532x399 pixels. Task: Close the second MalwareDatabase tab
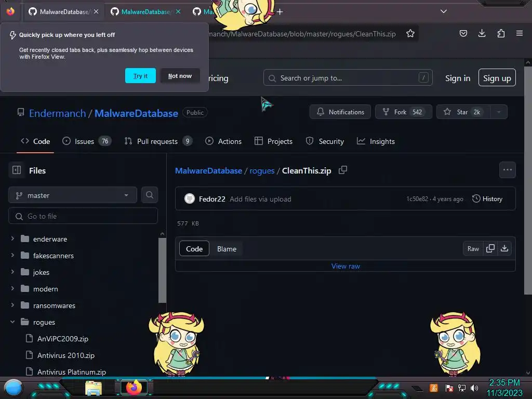click(178, 11)
